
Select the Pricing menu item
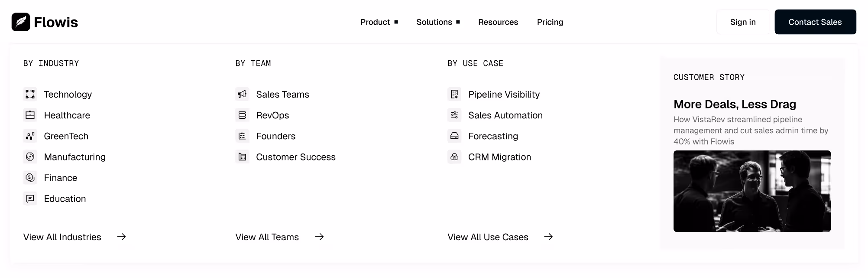click(550, 22)
